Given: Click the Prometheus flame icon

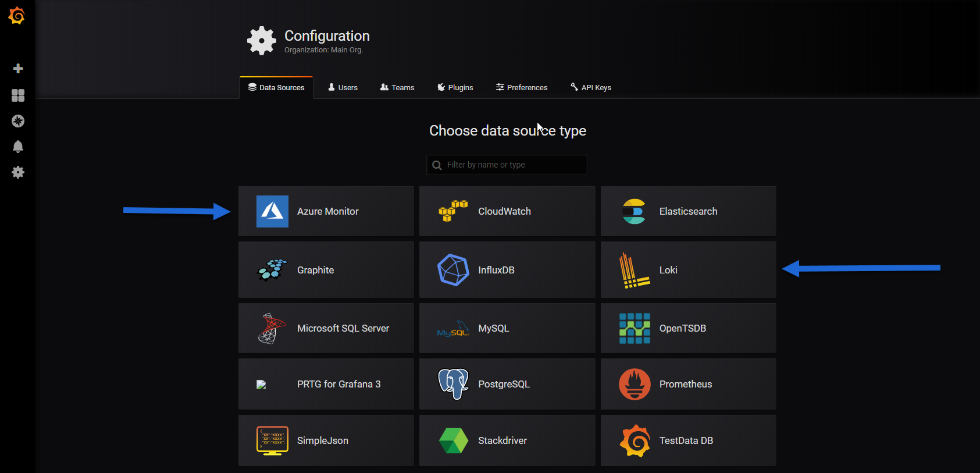Looking at the screenshot, I should coord(635,384).
